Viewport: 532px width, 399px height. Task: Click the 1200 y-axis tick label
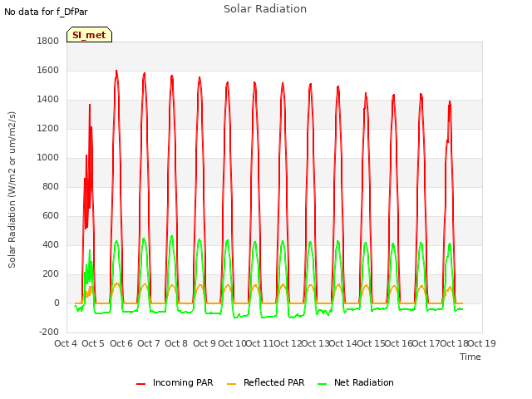click(x=48, y=129)
